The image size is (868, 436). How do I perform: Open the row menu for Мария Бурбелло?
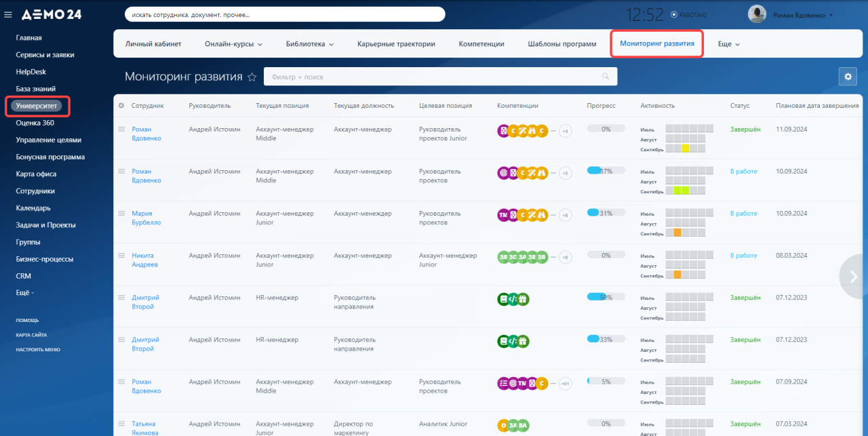(121, 214)
